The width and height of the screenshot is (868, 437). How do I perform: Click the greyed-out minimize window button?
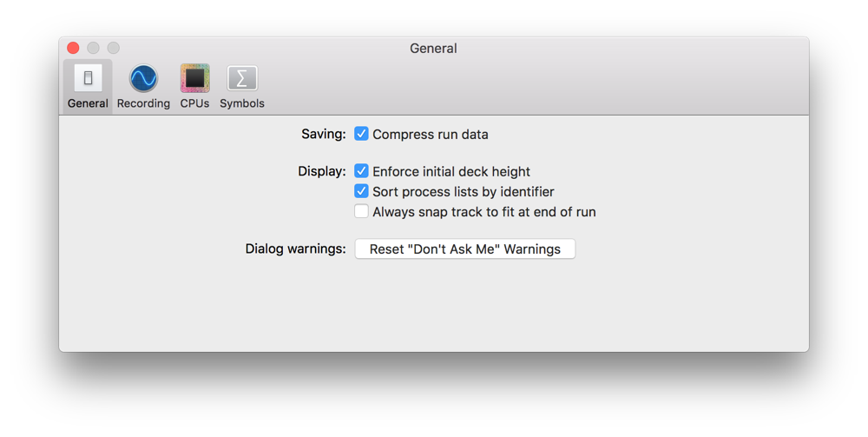pyautogui.click(x=93, y=48)
